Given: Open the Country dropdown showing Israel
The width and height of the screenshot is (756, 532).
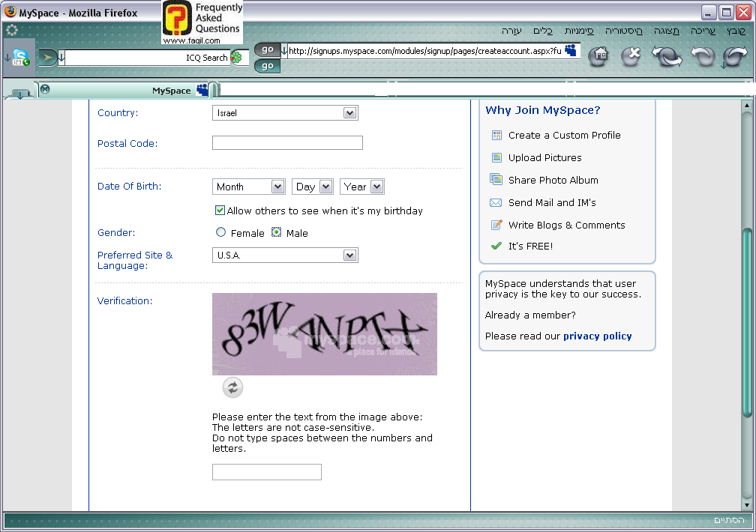Looking at the screenshot, I should (x=285, y=113).
